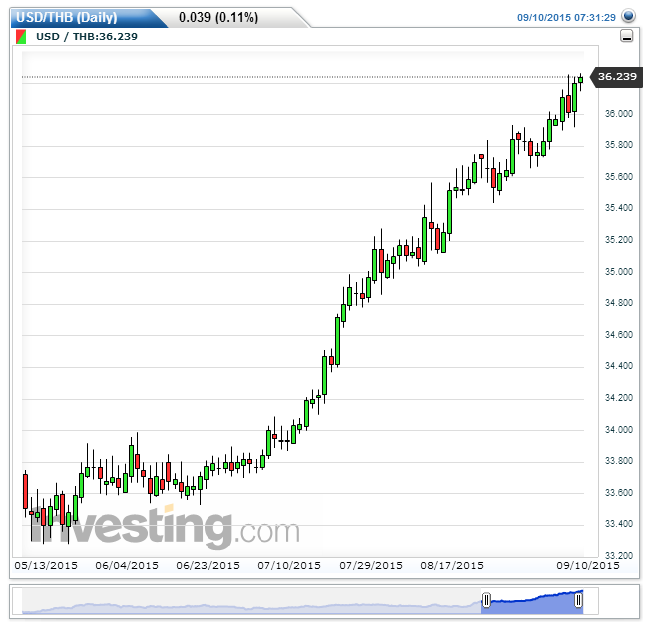Click the 05/13/2015 date axis label
This screenshot has height=627, width=650.
click(46, 565)
